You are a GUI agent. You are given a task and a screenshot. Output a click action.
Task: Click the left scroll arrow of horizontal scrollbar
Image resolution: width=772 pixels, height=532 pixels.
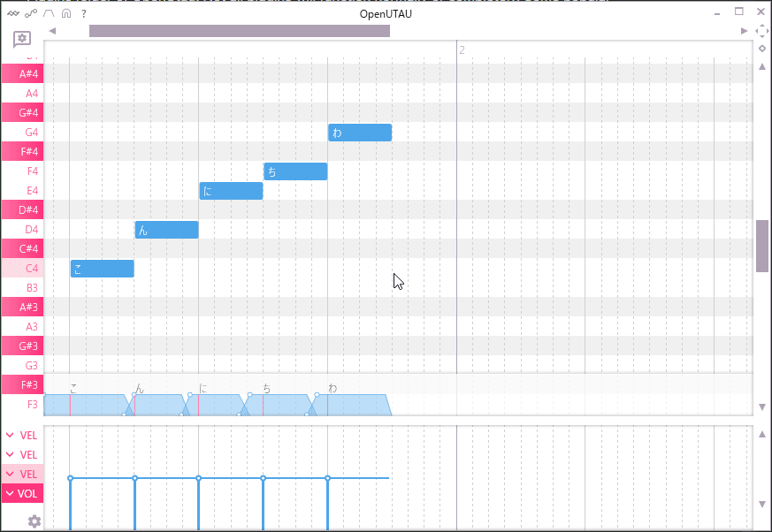click(x=53, y=31)
